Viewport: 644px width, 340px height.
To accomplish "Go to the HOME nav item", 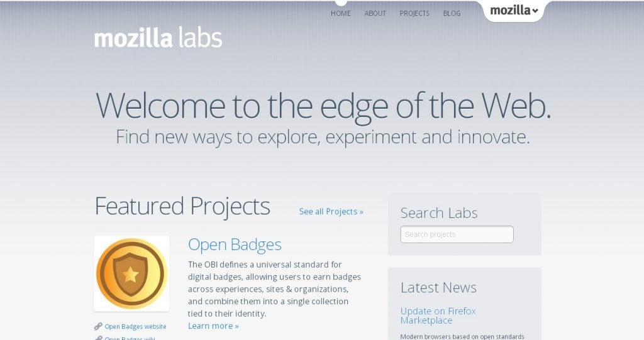I will (341, 13).
